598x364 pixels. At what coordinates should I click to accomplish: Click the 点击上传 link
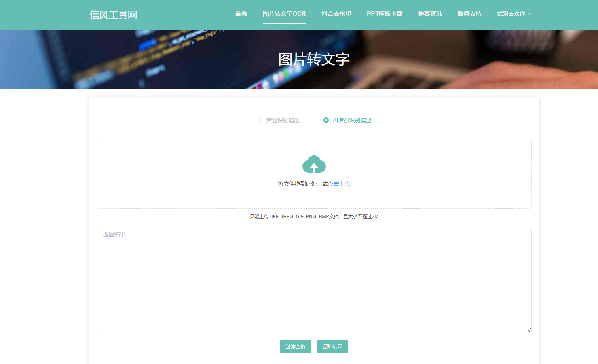point(339,184)
